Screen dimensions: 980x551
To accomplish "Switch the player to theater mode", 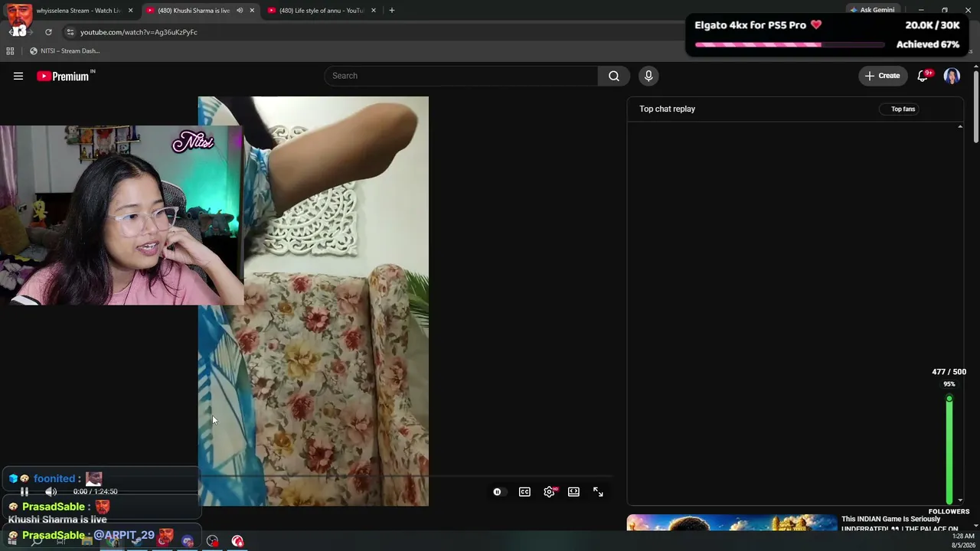I will 573,492.
